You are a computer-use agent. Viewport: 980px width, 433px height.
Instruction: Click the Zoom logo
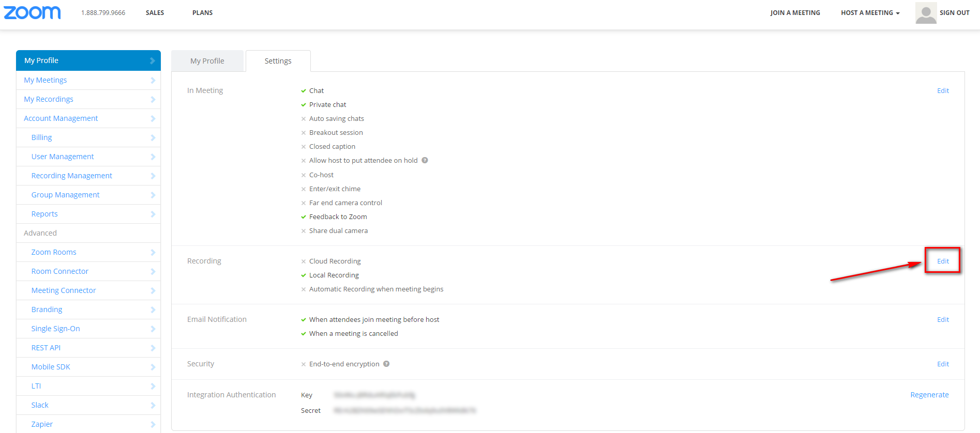click(32, 12)
